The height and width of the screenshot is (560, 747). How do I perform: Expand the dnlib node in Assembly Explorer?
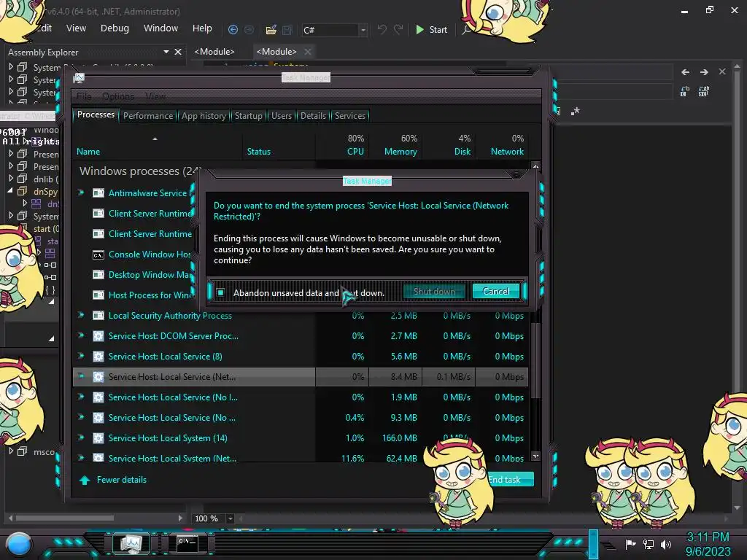(x=11, y=179)
